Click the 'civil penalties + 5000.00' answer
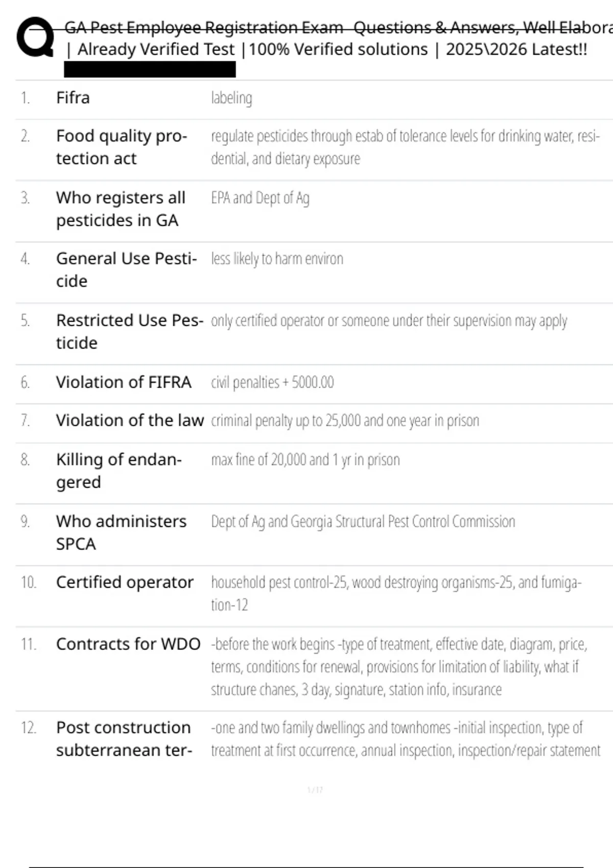The width and height of the screenshot is (613, 868). pos(272,382)
